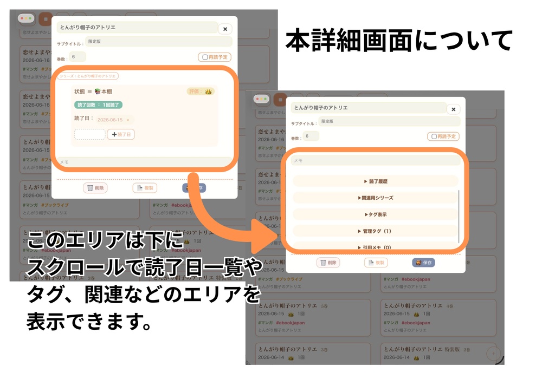This screenshot has height=392, width=555.
Task: Focus the メモ field in left dialog
Action: [x=144, y=162]
